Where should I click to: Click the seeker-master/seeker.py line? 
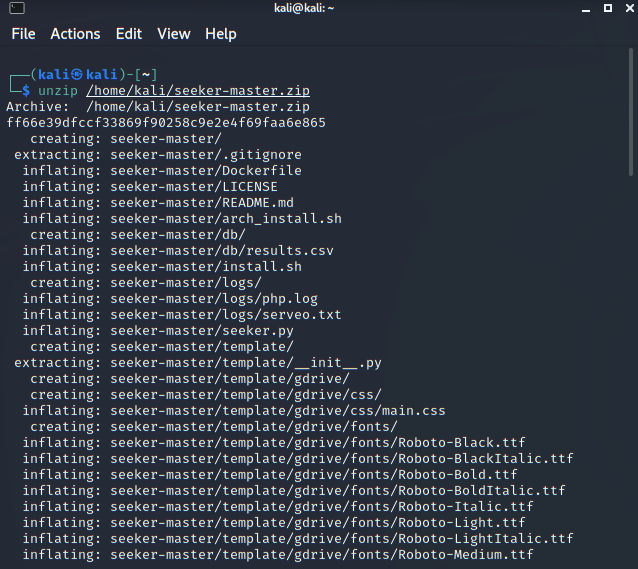pyautogui.click(x=158, y=330)
